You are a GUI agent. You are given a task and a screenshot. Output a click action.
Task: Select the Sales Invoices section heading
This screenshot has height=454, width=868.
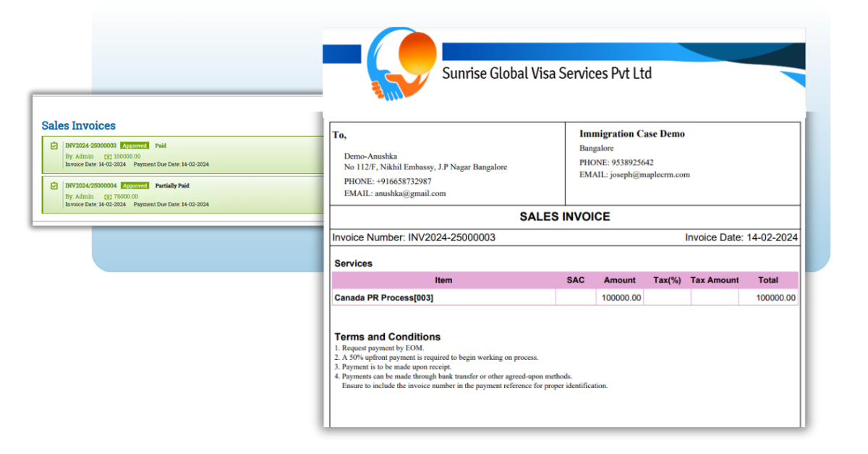pos(78,125)
